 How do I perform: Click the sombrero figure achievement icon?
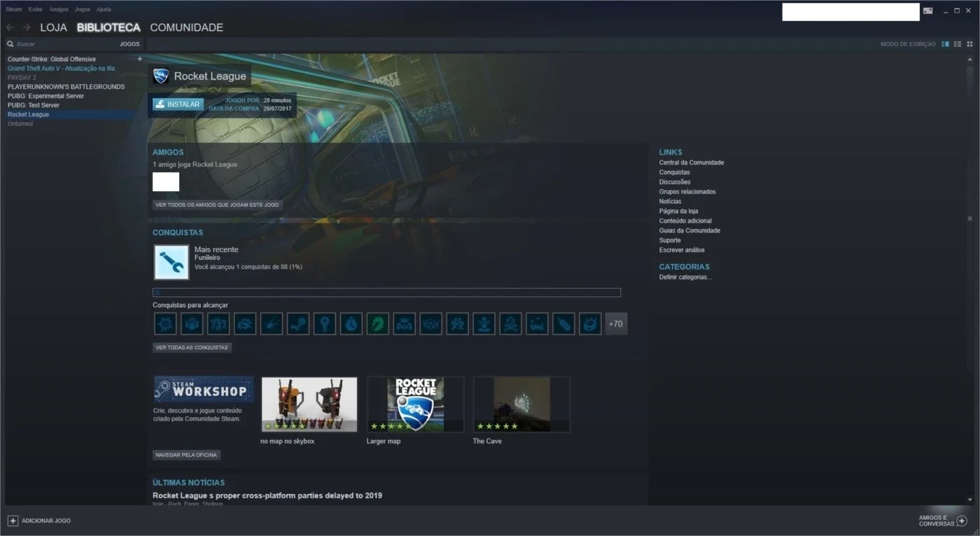(484, 324)
